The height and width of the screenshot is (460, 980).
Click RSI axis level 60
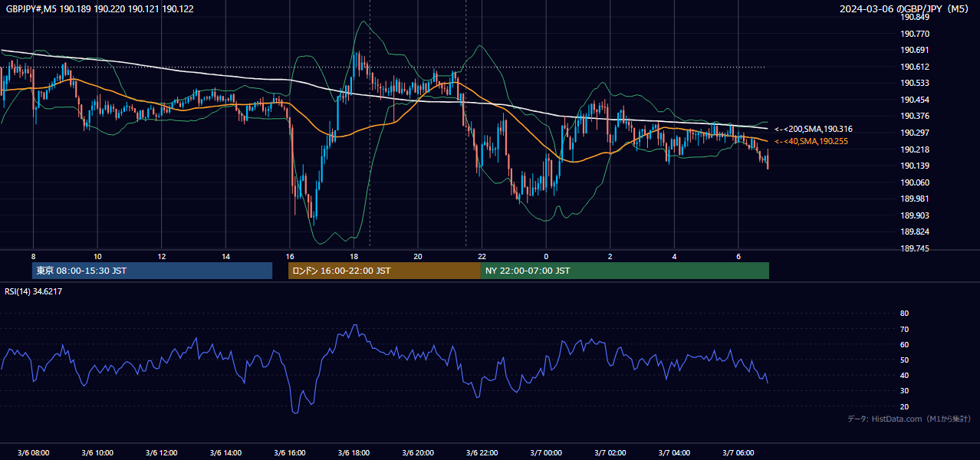(x=905, y=345)
